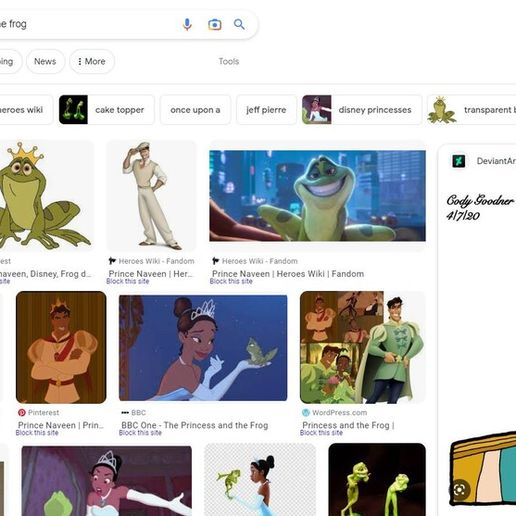Select the 'heroes wiki' suggestion chip
516x516 pixels.
[x=26, y=110]
